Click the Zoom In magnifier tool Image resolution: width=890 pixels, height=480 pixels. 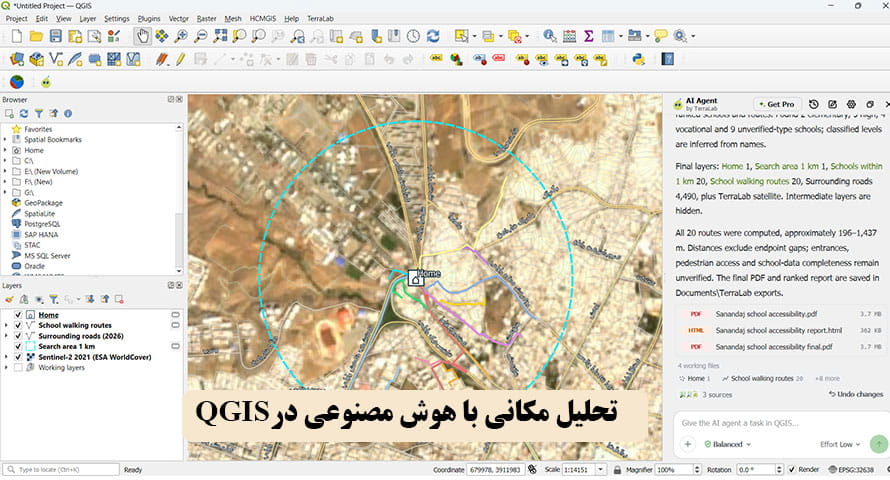181,36
